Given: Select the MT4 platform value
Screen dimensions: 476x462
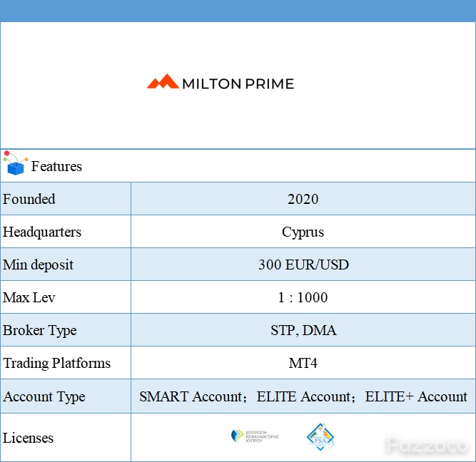Looking at the screenshot, I should pos(303,363).
